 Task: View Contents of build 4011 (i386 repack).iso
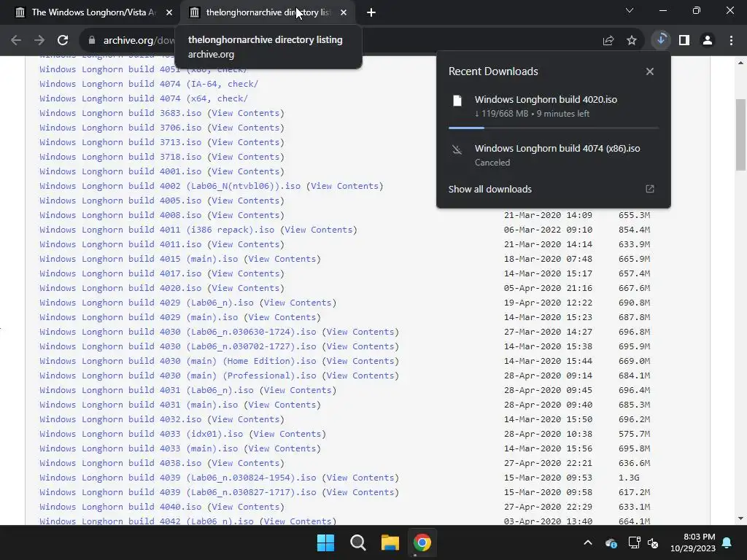(319, 230)
